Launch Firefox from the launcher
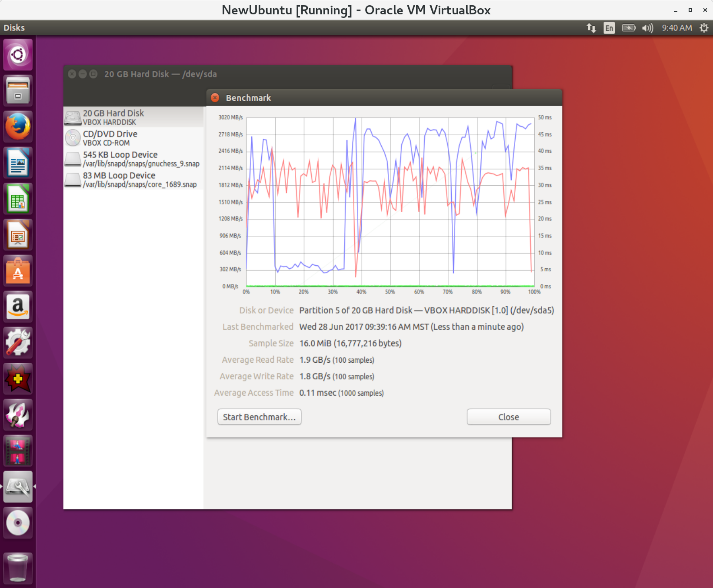The width and height of the screenshot is (713, 588). click(x=18, y=127)
